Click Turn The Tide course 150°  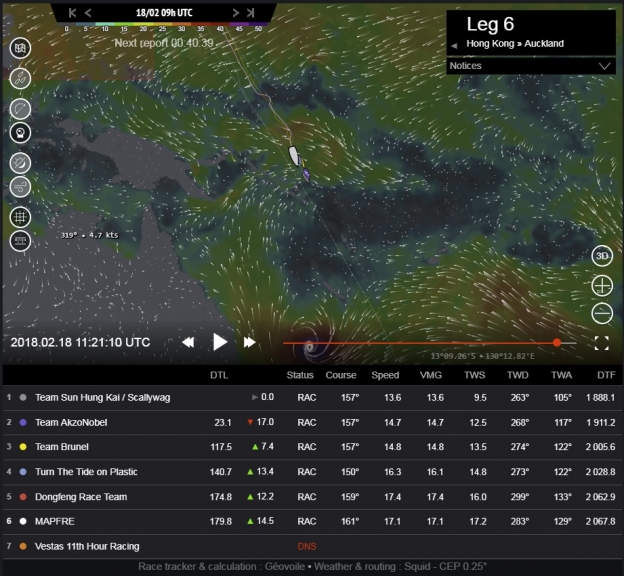pyautogui.click(x=350, y=472)
